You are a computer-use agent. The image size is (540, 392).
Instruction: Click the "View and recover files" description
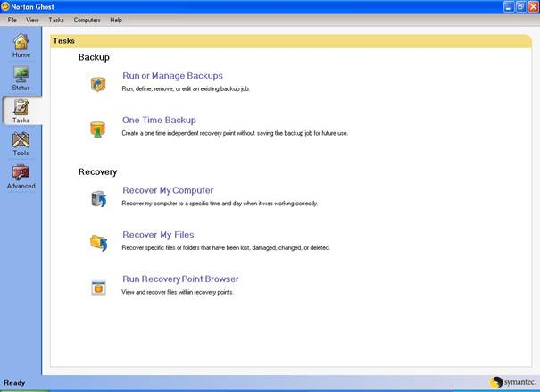pos(177,292)
